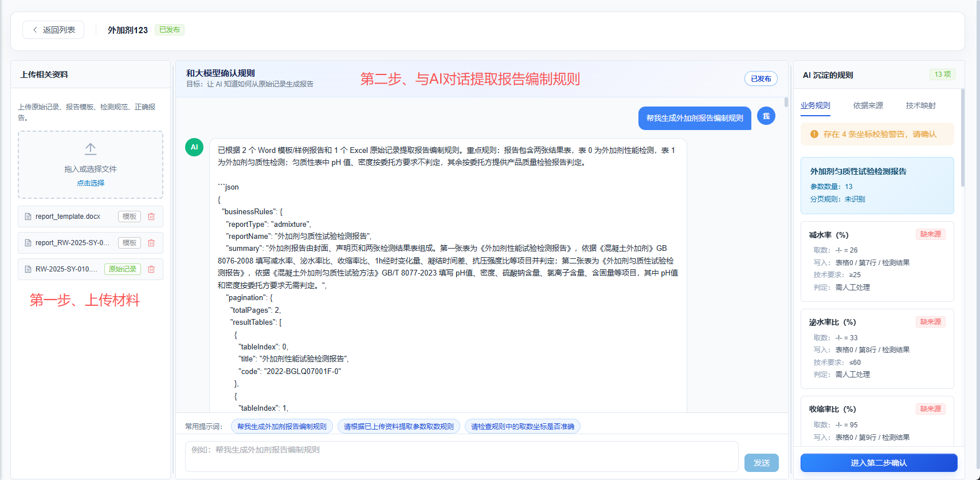This screenshot has height=480, width=980.
Task: Click the document icon of report_template.docx
Action: tap(28, 217)
